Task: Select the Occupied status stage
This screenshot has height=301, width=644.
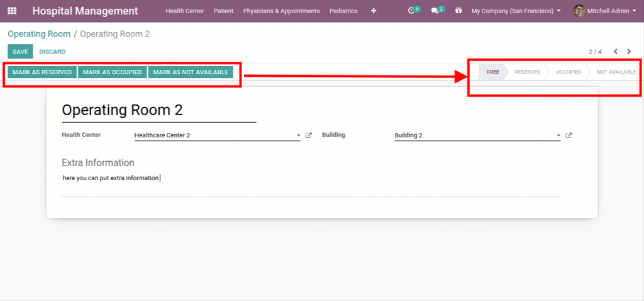Action: pos(568,72)
